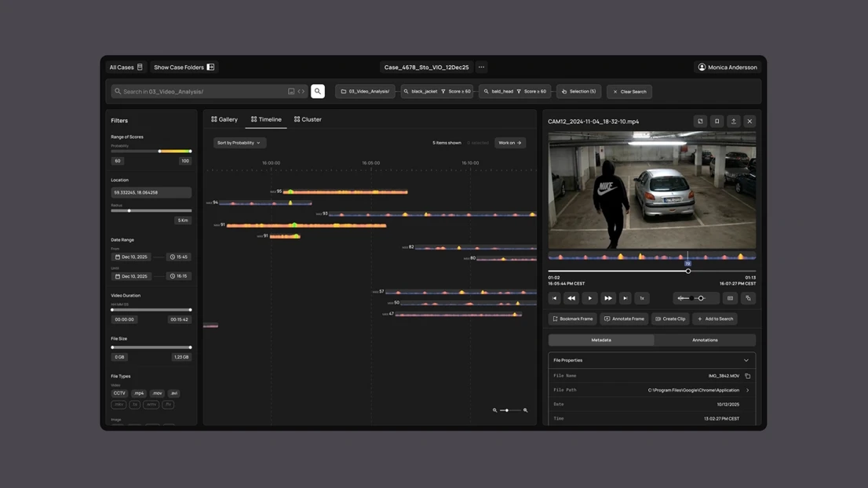Click the fast-forward playback button

pyautogui.click(x=608, y=298)
